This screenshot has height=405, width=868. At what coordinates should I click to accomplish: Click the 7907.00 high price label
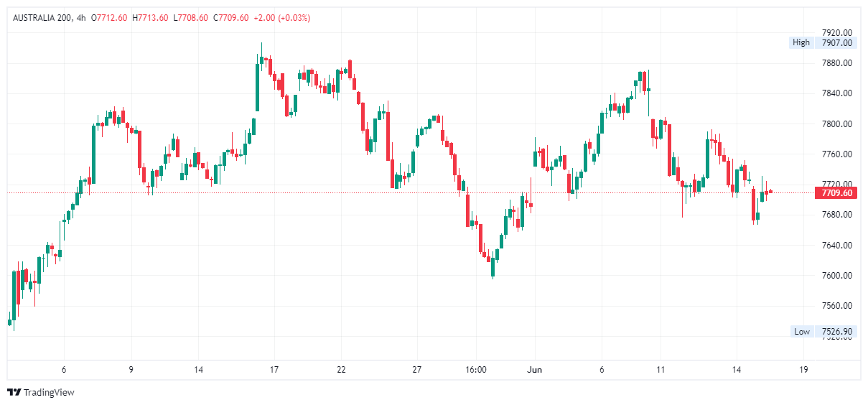coord(837,42)
